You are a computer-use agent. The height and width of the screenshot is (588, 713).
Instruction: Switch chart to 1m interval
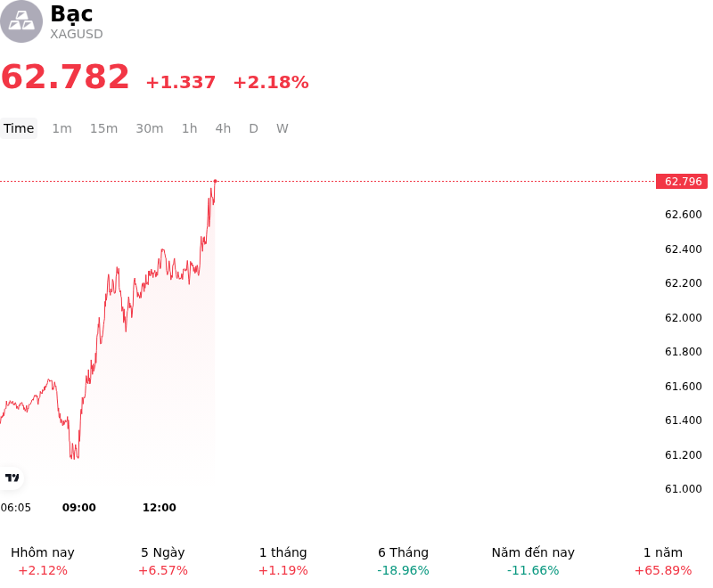pos(61,128)
